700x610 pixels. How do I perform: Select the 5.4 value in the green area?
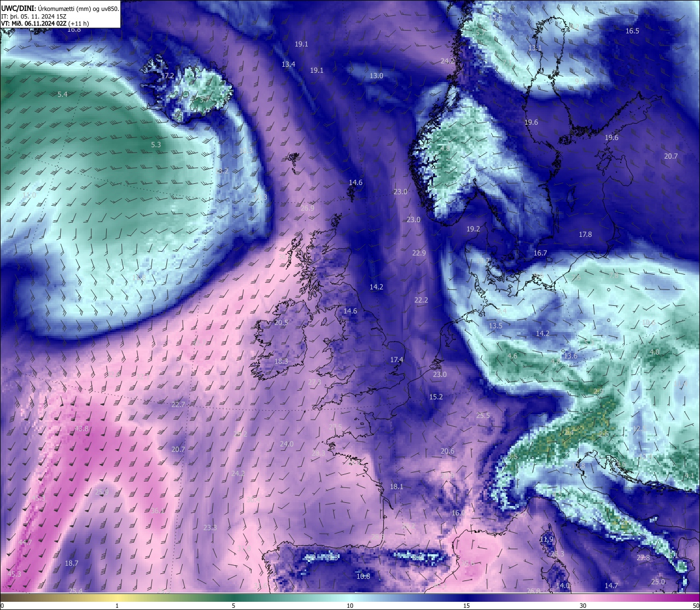pos(62,94)
